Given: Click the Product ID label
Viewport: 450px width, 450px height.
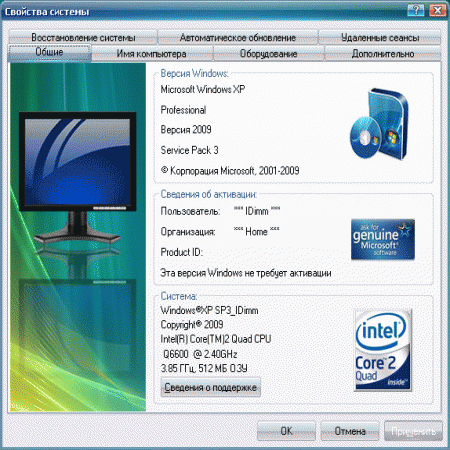Looking at the screenshot, I should tap(181, 252).
